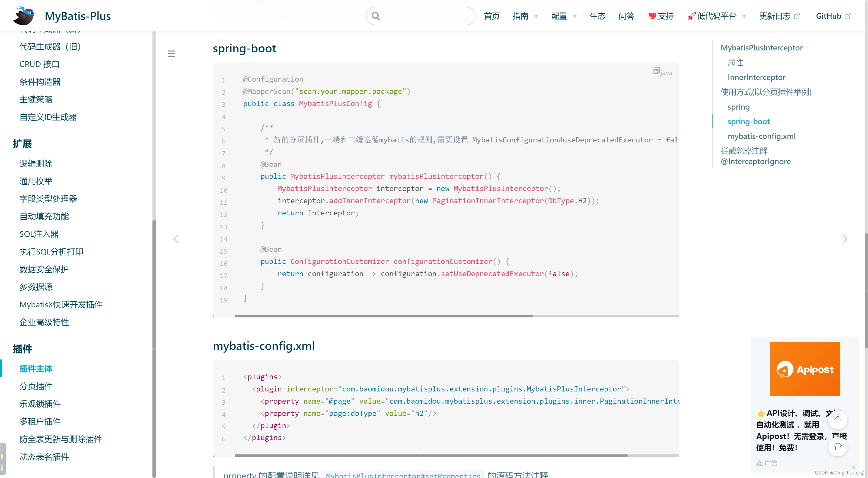Click inside the search input box
Screen dimensions: 868x478
(x=426, y=16)
